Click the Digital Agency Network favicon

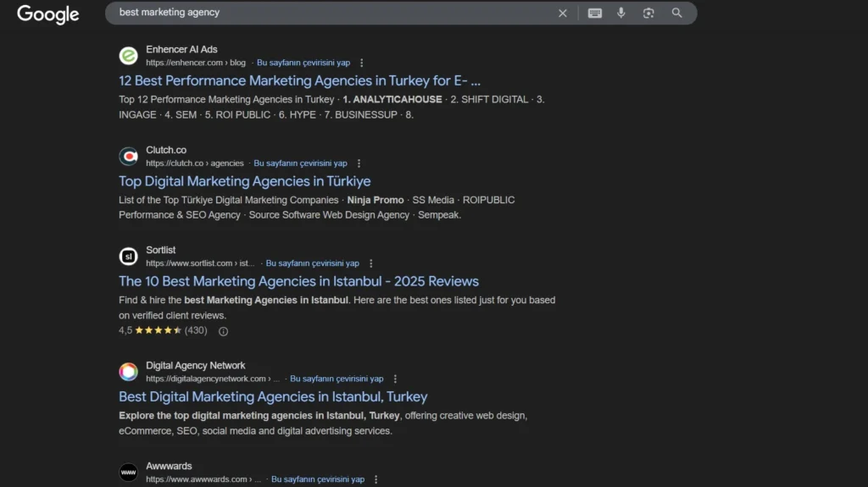[129, 372]
